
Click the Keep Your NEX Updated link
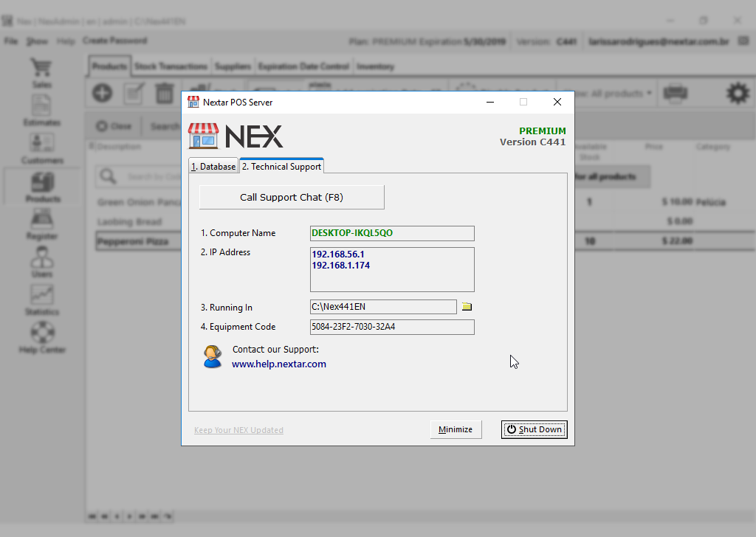coord(238,429)
